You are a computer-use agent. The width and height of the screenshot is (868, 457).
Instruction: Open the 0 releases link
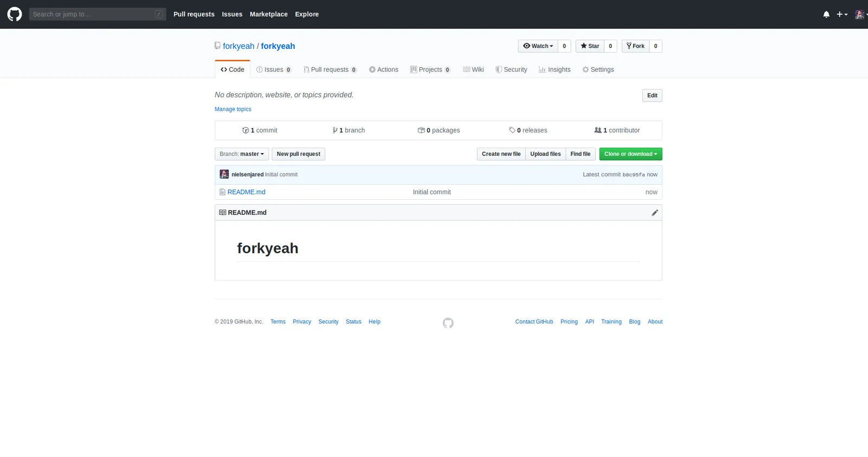(528, 130)
